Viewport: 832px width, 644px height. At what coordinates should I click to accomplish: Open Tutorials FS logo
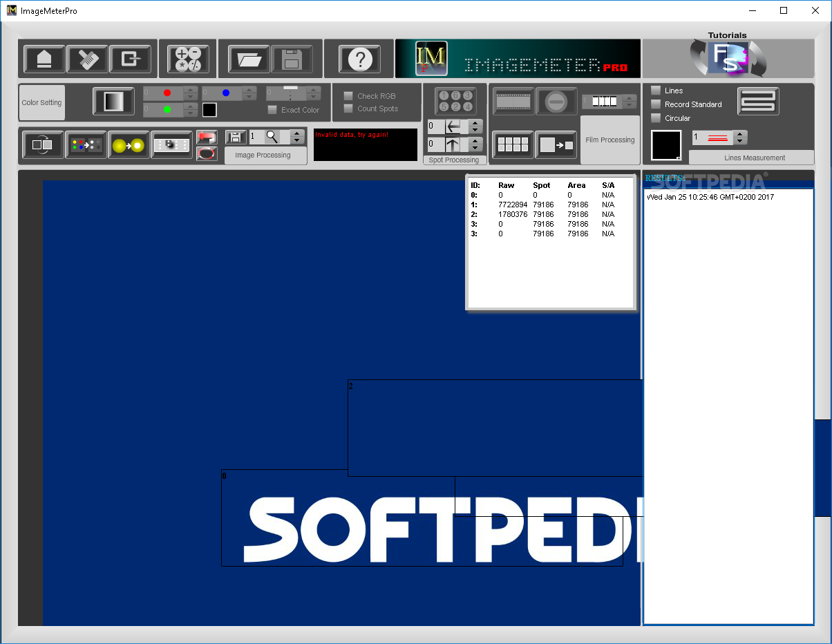coord(728,58)
